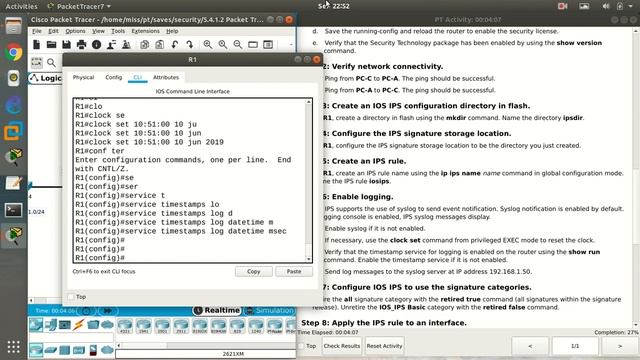Pick the 1941 router device
Image resolution: width=640 pixels, height=360 pixels.
pyautogui.click(x=144, y=326)
